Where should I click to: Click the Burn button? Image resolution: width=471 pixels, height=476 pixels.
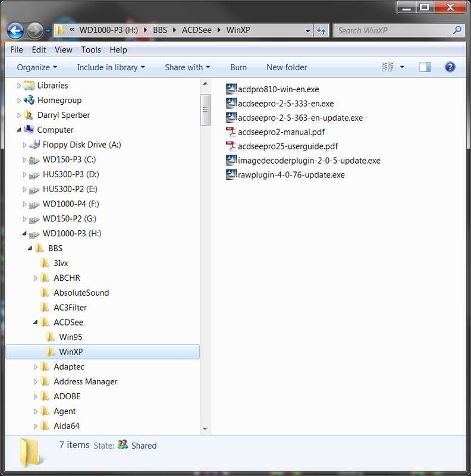click(x=238, y=67)
